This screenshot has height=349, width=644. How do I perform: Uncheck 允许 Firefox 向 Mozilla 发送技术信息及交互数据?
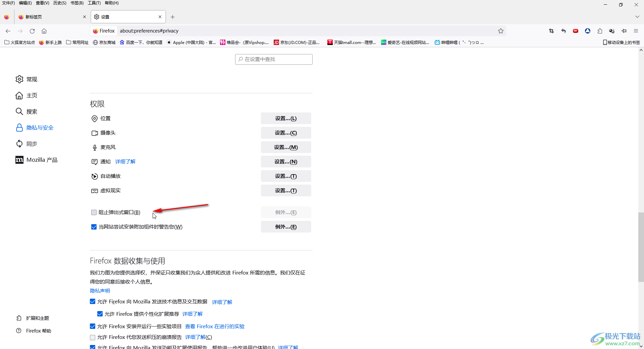click(93, 301)
